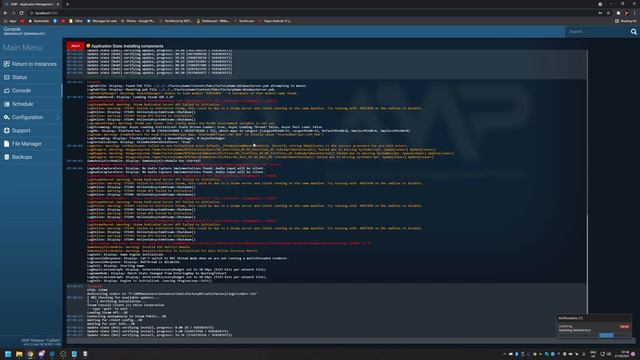640x360 pixels.
Task: Close the AMP Application Management tab
Action: tap(58, 4)
